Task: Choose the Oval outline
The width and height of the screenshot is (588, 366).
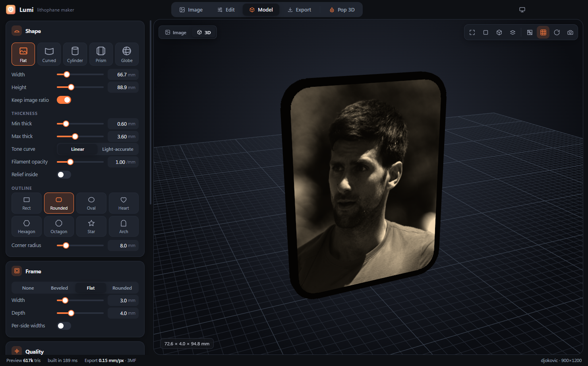Action: [x=91, y=203]
